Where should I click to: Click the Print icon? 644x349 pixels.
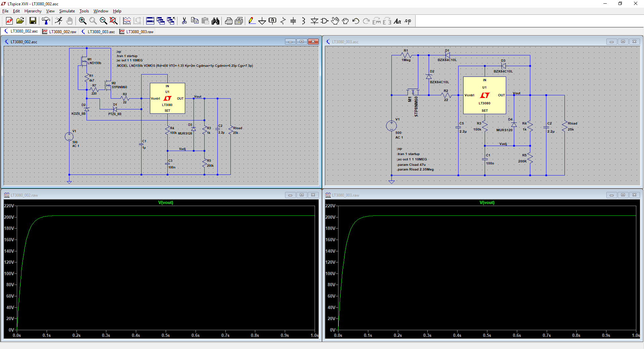click(x=239, y=21)
